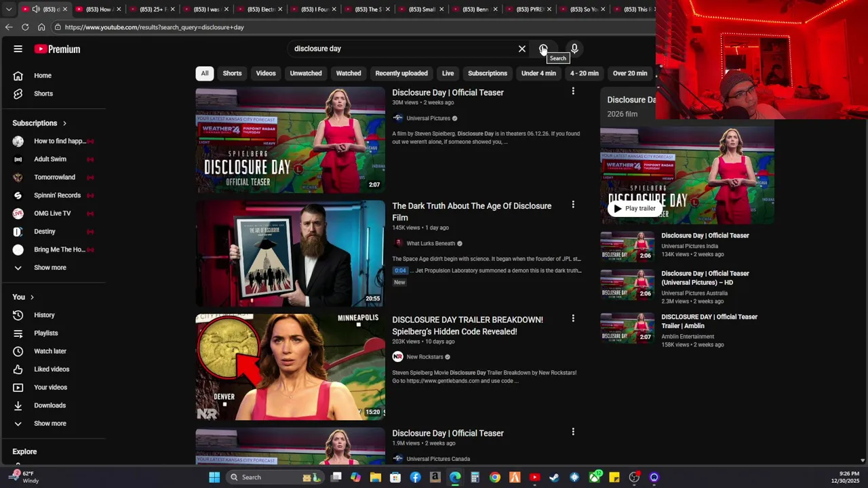Open Liked videos in the sidebar
This screenshot has width=868, height=488.
(x=53, y=369)
